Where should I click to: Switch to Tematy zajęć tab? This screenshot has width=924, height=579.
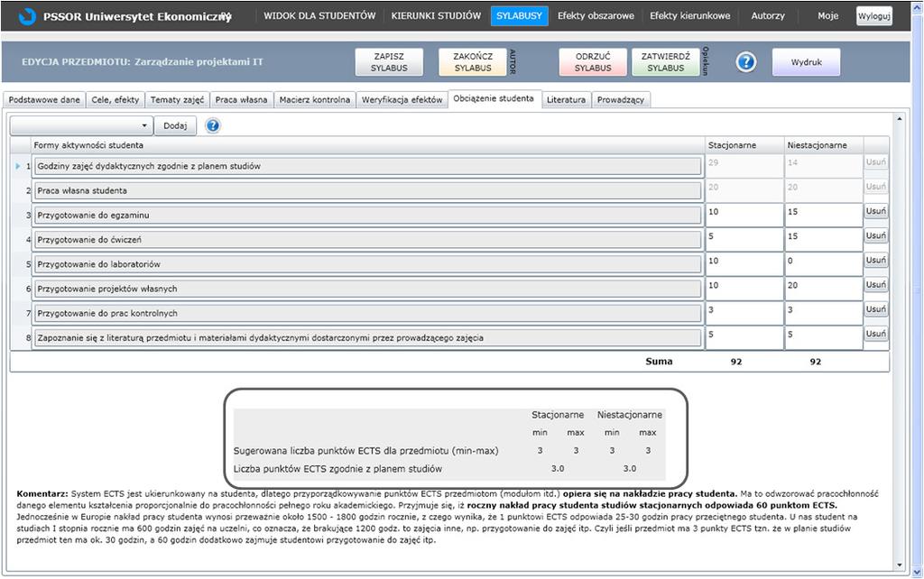[x=177, y=99]
